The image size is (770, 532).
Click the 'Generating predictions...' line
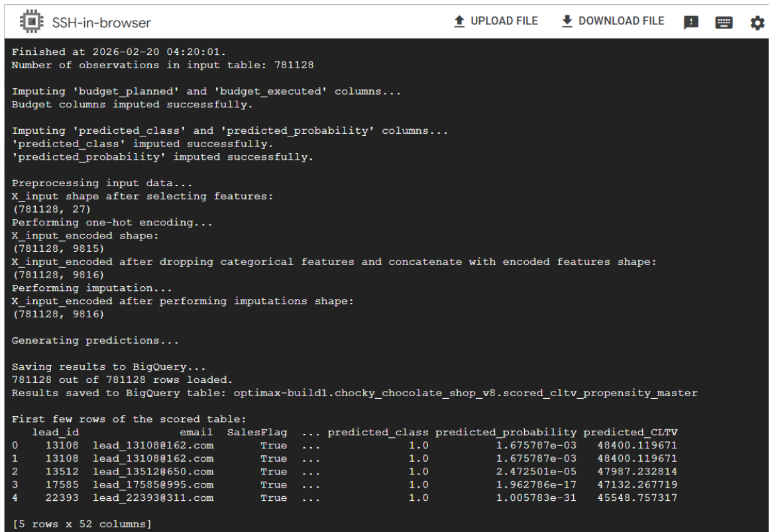coord(95,341)
